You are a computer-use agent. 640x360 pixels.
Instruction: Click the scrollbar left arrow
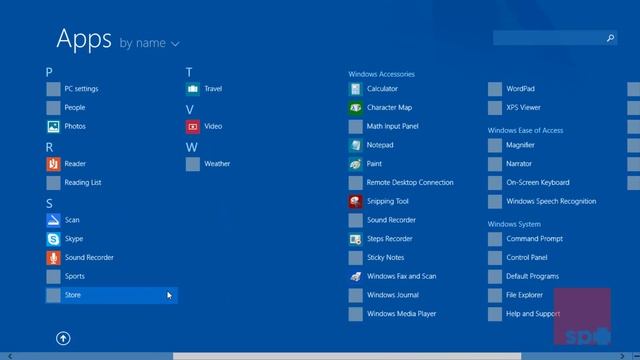(10, 356)
